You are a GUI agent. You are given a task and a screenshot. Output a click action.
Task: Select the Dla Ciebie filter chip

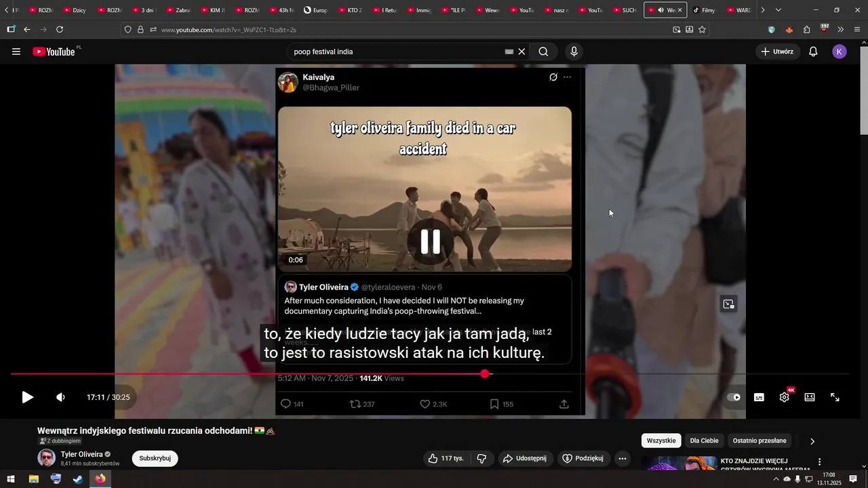click(x=704, y=441)
